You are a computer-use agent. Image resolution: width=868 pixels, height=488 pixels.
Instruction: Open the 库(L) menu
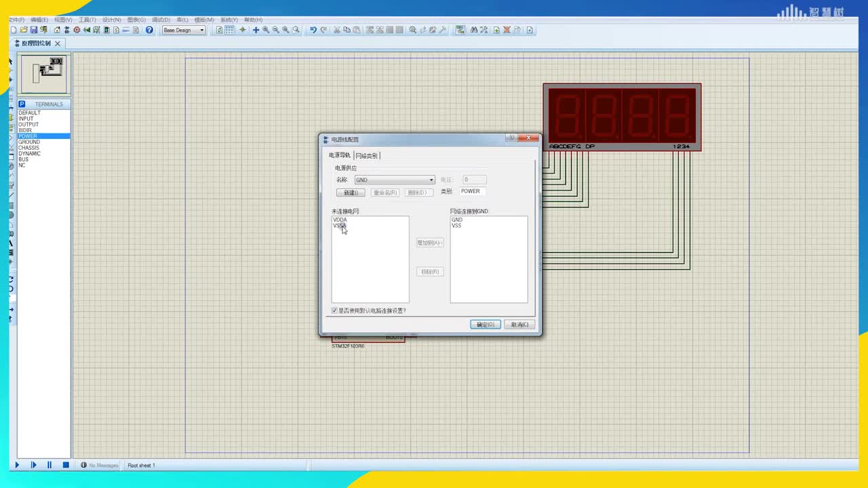(x=182, y=20)
